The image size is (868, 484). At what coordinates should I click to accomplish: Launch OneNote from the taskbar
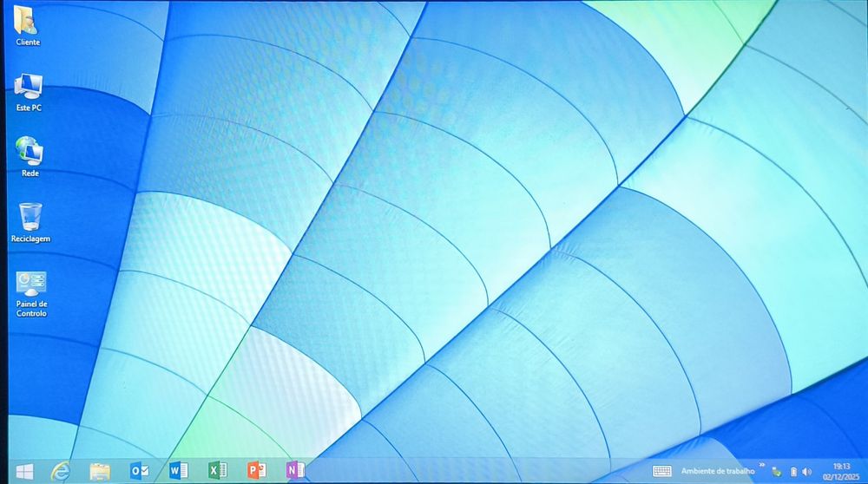(295, 470)
